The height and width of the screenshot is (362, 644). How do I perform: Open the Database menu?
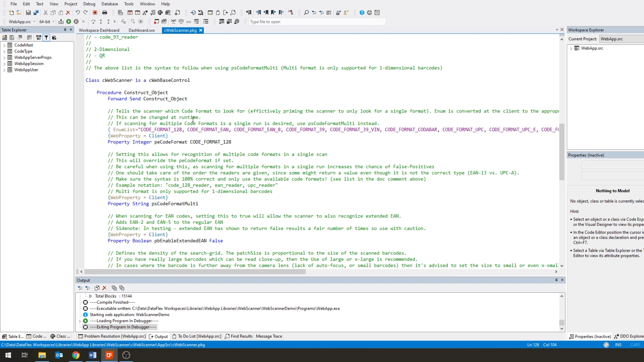[110, 4]
